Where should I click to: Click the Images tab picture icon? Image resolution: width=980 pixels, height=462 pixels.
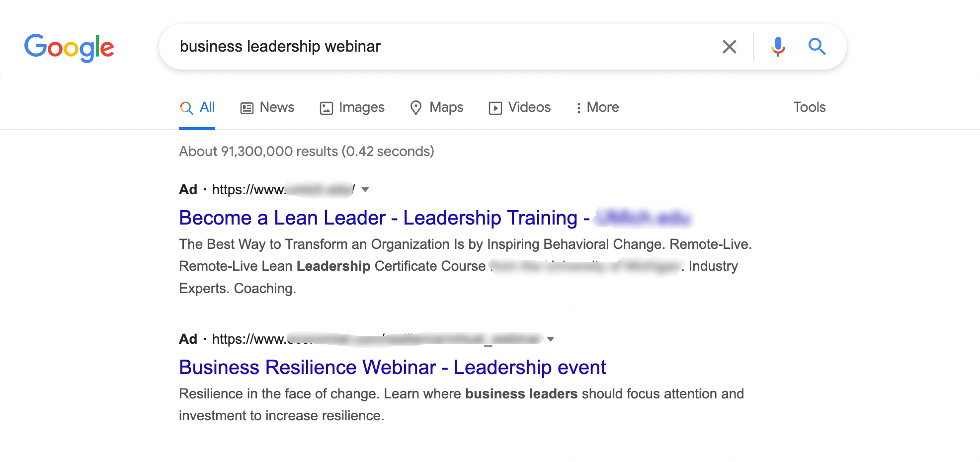326,108
